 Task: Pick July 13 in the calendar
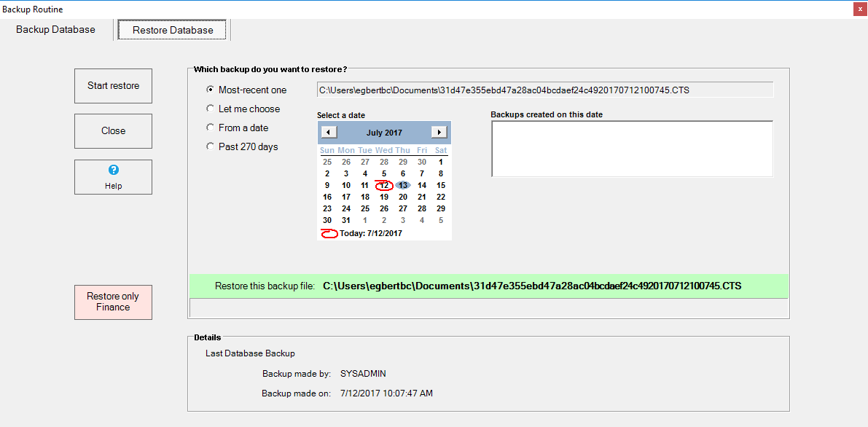[x=403, y=185]
